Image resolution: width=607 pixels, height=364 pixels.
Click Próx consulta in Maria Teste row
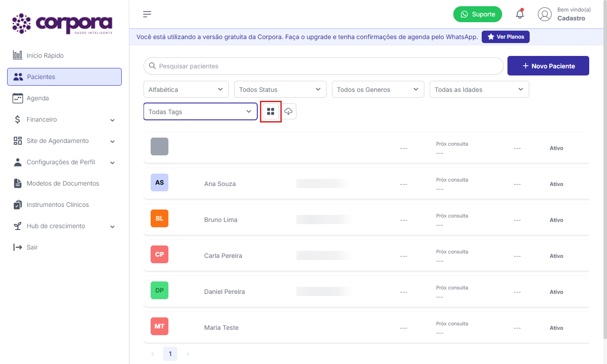[x=452, y=324]
